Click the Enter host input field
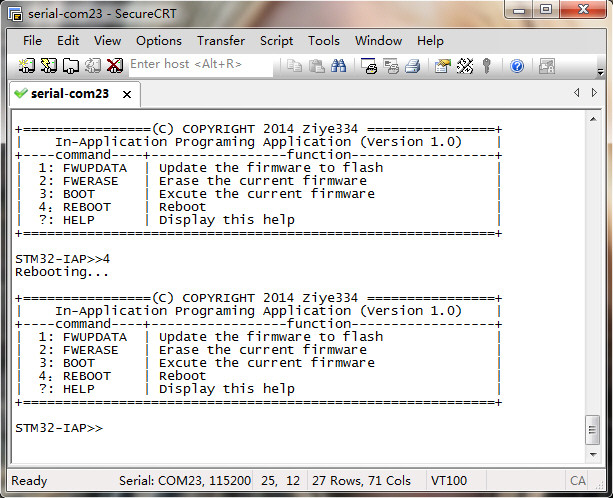This screenshot has height=498, width=613. pos(201,64)
